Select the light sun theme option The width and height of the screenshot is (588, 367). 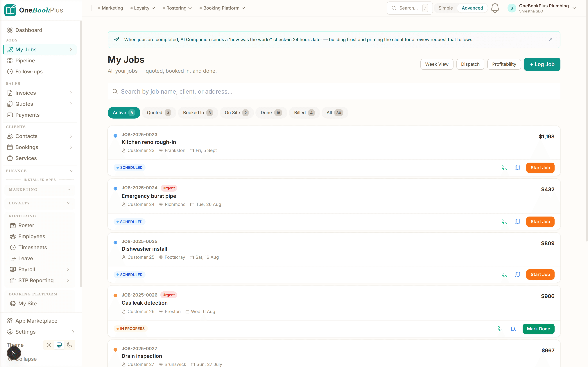[49, 345]
